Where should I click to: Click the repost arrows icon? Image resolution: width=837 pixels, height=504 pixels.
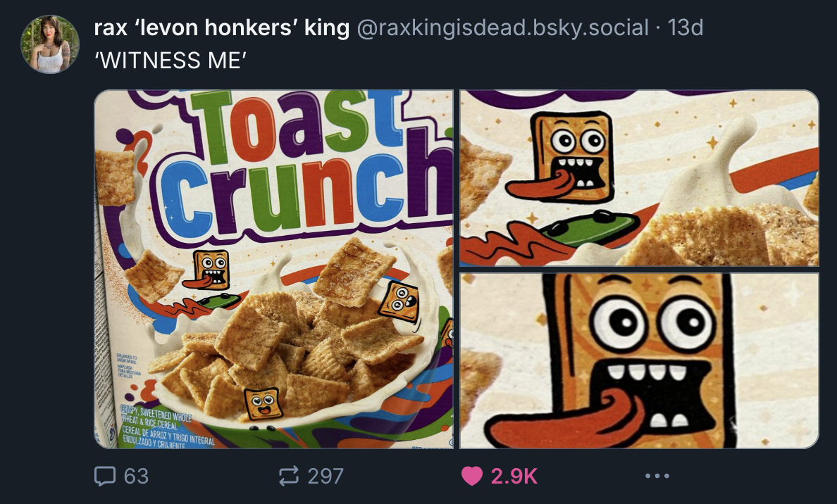pyautogui.click(x=289, y=477)
